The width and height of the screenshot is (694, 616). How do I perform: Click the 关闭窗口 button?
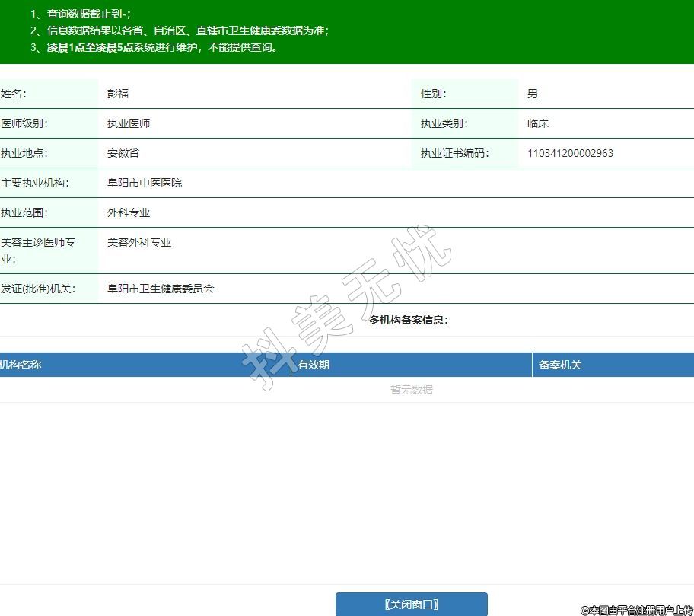[x=411, y=604]
